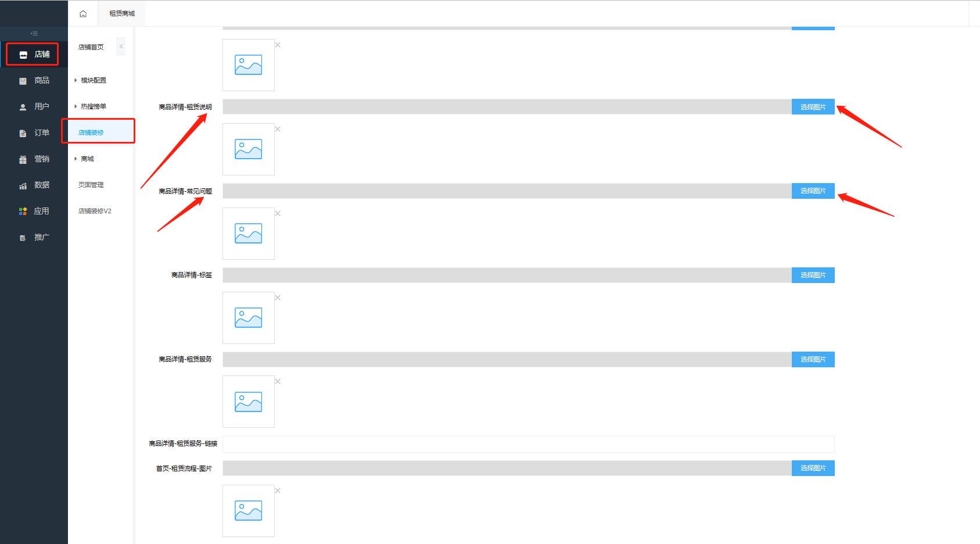Click the home icon in top bar

pos(83,14)
